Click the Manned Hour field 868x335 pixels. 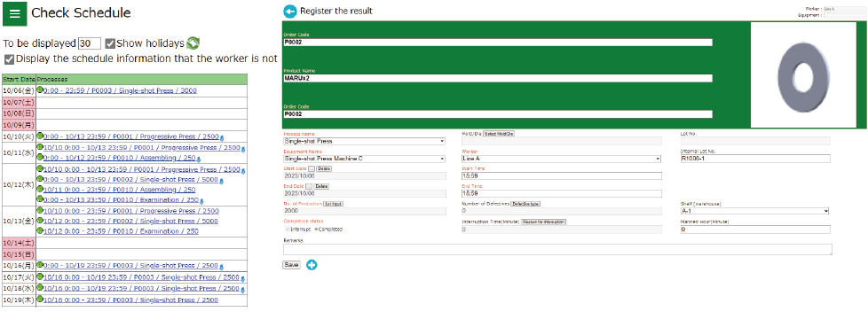point(755,229)
